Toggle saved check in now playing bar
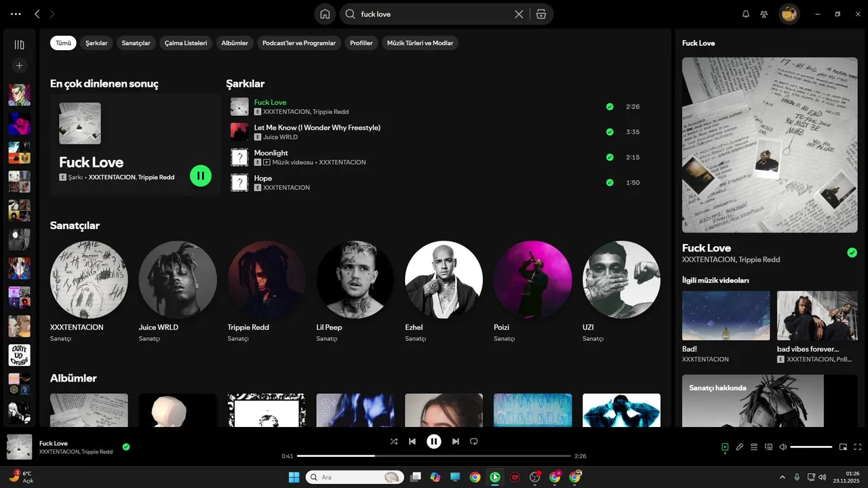This screenshot has width=868, height=488. [126, 447]
